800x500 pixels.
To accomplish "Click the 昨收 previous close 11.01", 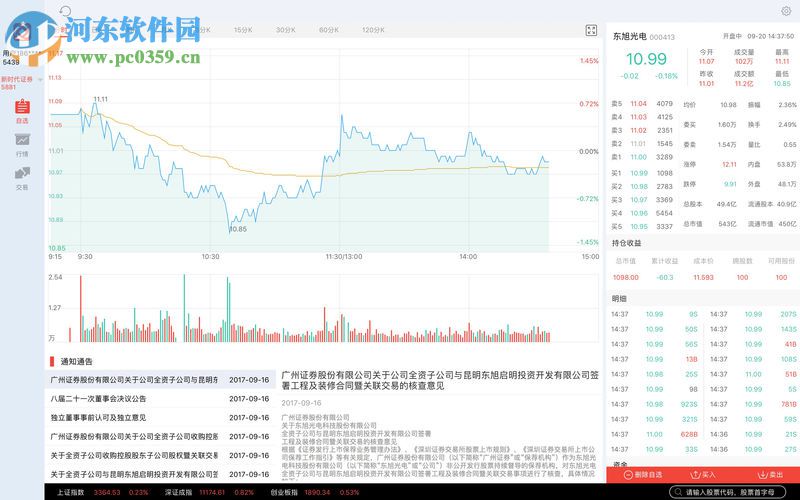I will coord(707,83).
